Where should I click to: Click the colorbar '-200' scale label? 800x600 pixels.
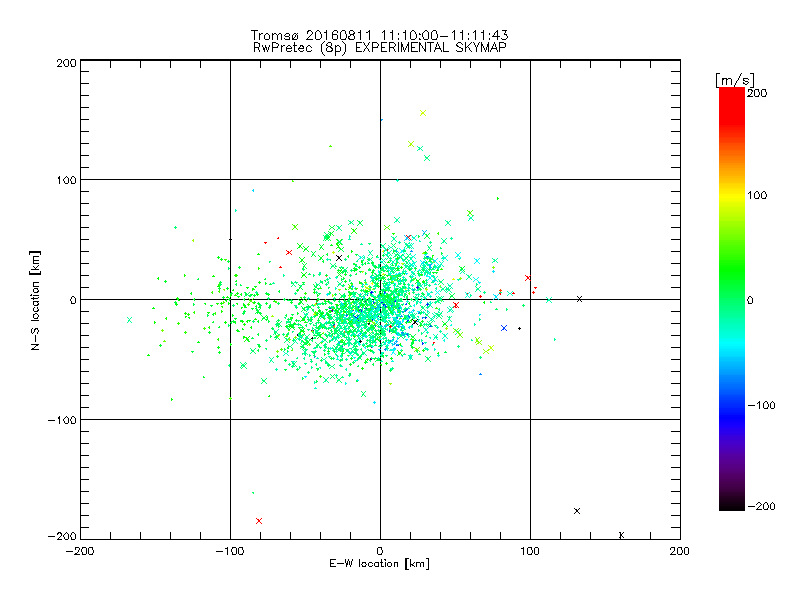click(x=761, y=506)
